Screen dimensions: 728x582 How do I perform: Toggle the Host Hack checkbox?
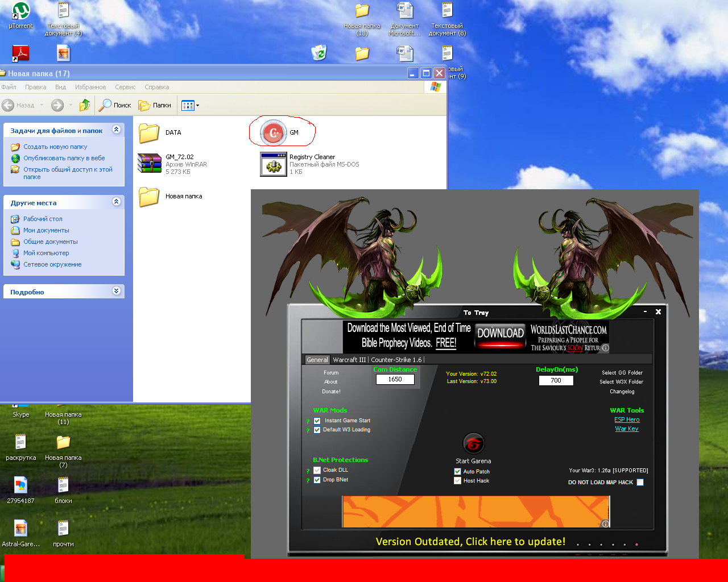[x=457, y=481]
